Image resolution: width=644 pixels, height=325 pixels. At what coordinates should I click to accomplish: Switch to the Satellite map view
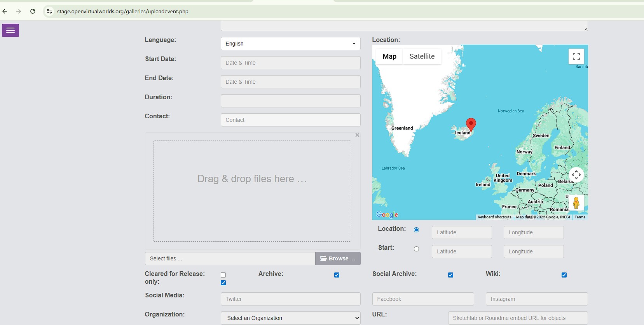coord(422,56)
